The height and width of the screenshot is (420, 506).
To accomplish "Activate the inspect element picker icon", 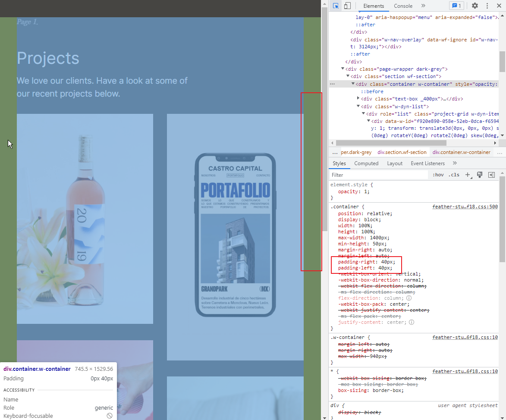I will [x=336, y=6].
